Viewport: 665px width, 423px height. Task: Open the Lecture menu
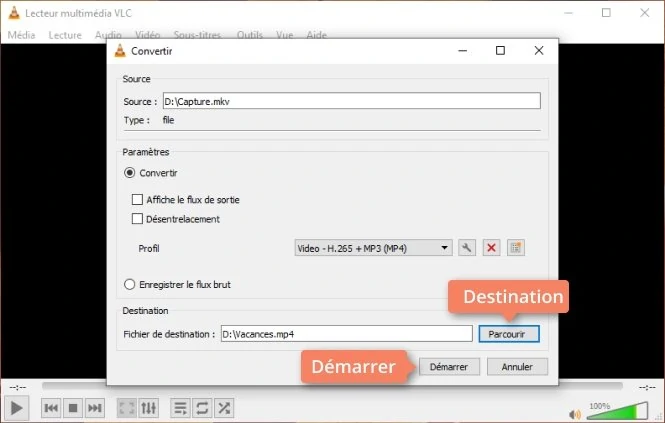65,35
